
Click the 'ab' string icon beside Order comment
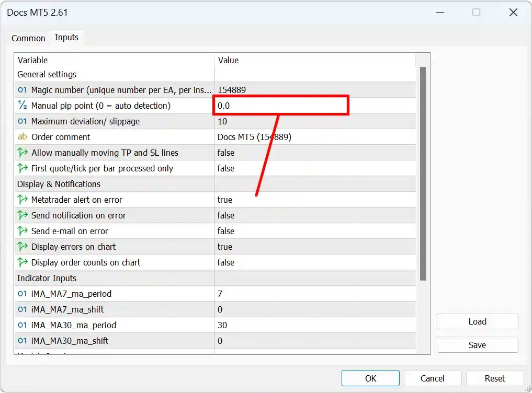tap(22, 137)
